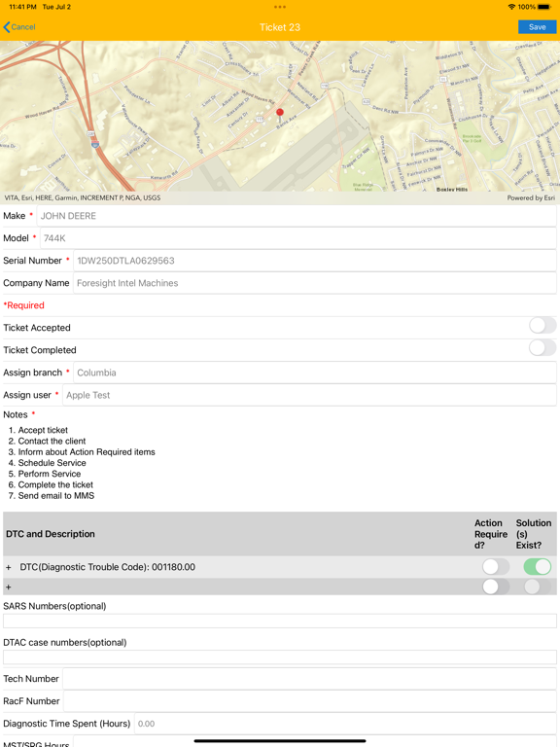560x747 pixels.
Task: Edit the Serial Number field
Action: (x=315, y=261)
